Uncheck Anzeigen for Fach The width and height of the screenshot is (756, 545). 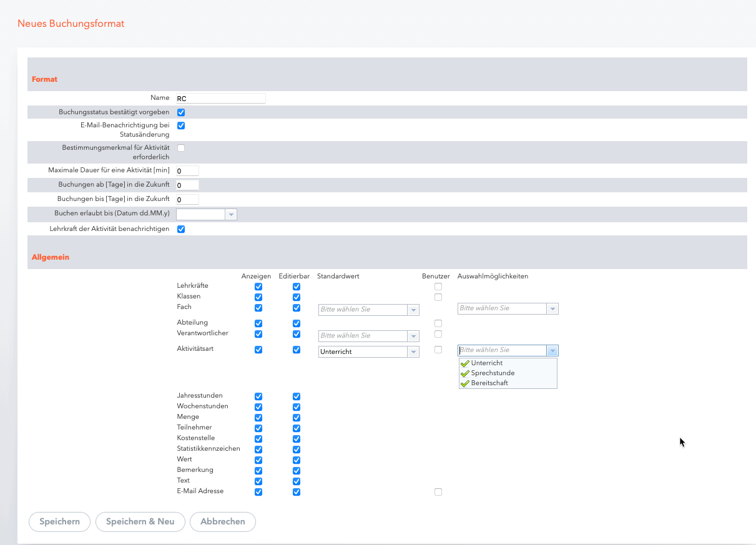[258, 308]
